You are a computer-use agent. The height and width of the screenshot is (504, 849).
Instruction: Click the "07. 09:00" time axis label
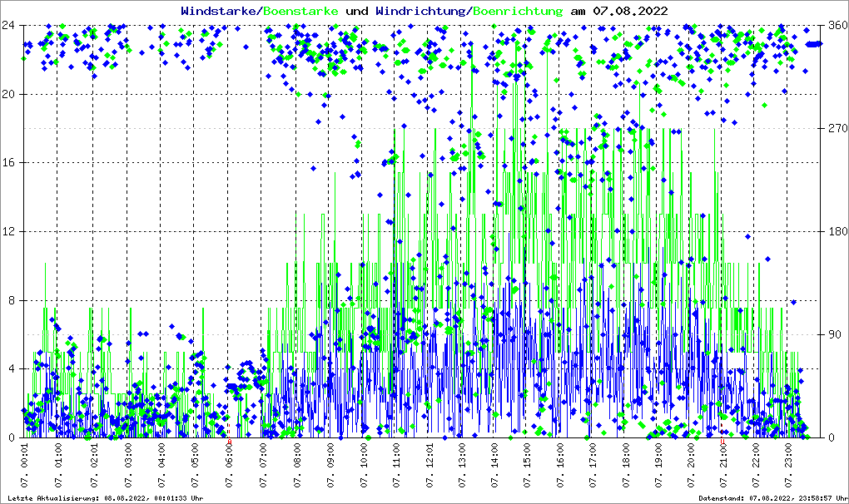click(x=330, y=466)
